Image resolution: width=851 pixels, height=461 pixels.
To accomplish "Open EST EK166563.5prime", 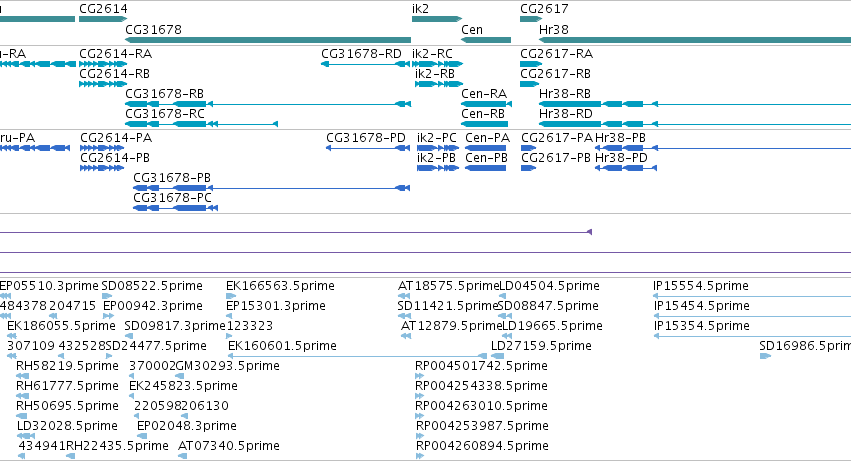I will [280, 286].
